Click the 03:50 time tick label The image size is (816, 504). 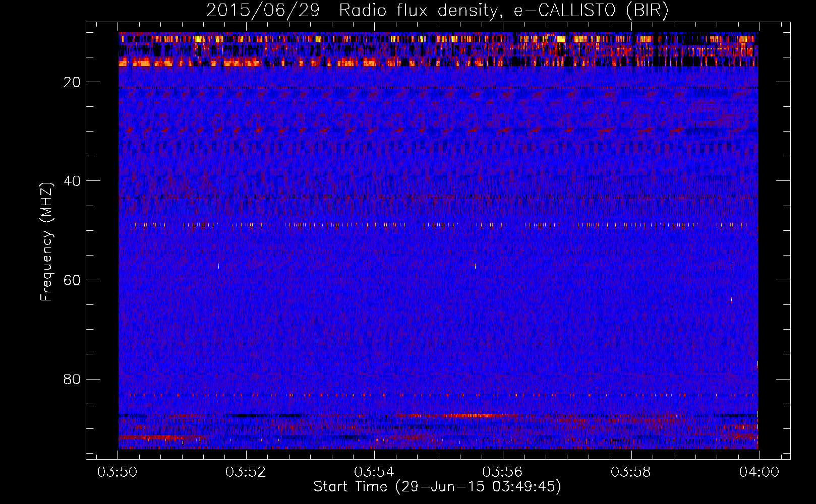coord(118,472)
